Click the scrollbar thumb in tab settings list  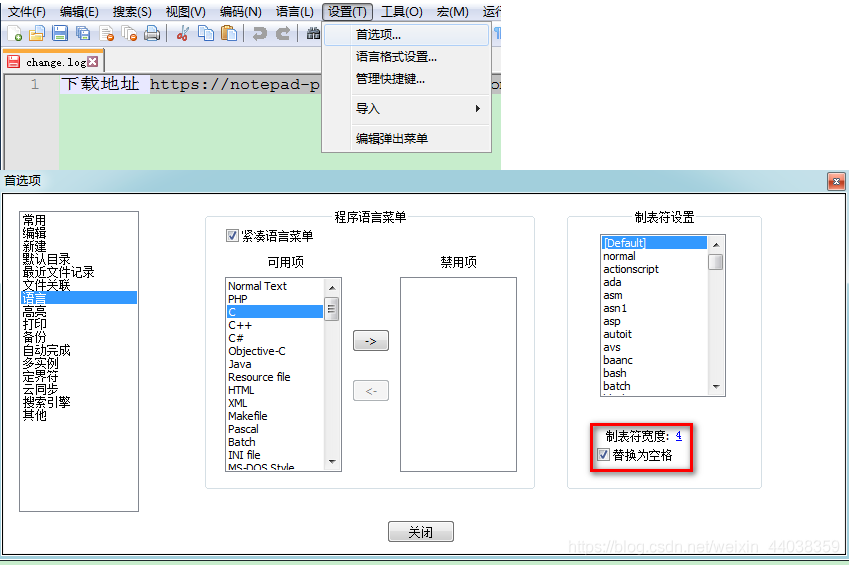(x=716, y=262)
